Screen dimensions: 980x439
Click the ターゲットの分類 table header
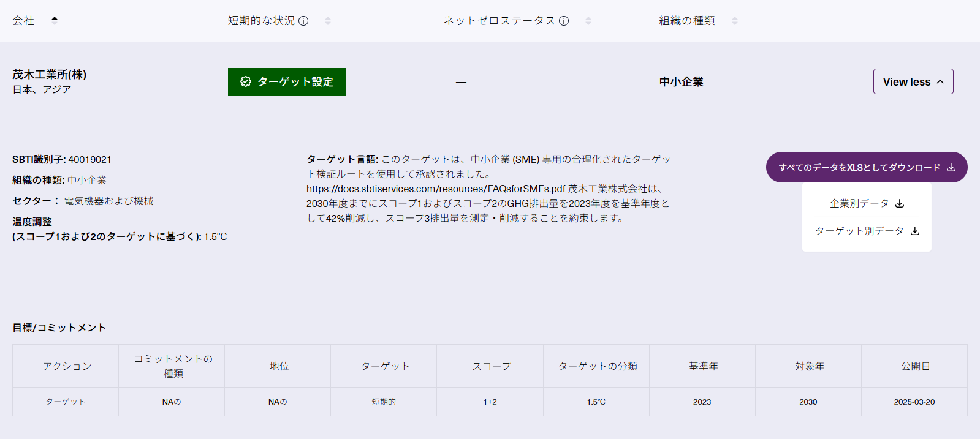click(596, 366)
